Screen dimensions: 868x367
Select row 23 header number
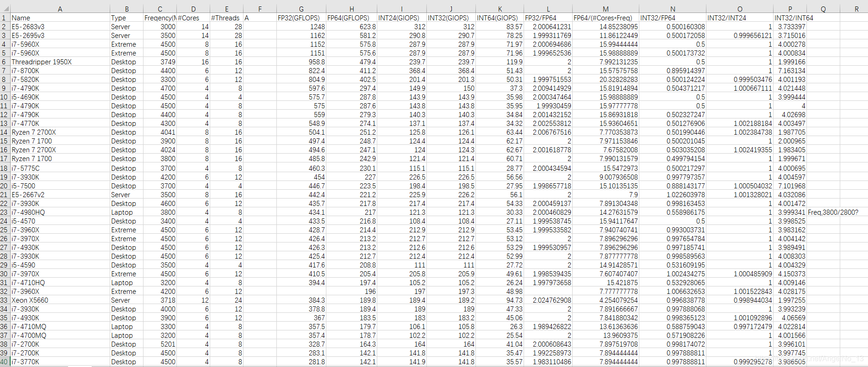pos(4,212)
